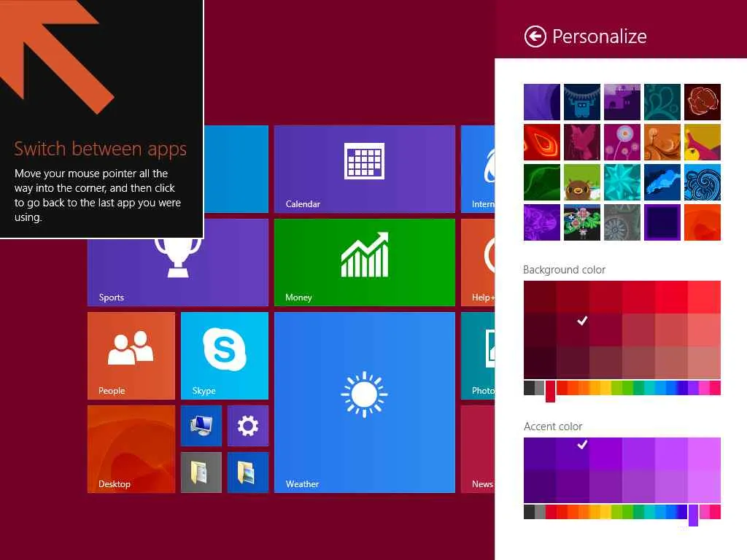Select the checked Background color swatch
This screenshot has width=747, height=560.
point(573,330)
